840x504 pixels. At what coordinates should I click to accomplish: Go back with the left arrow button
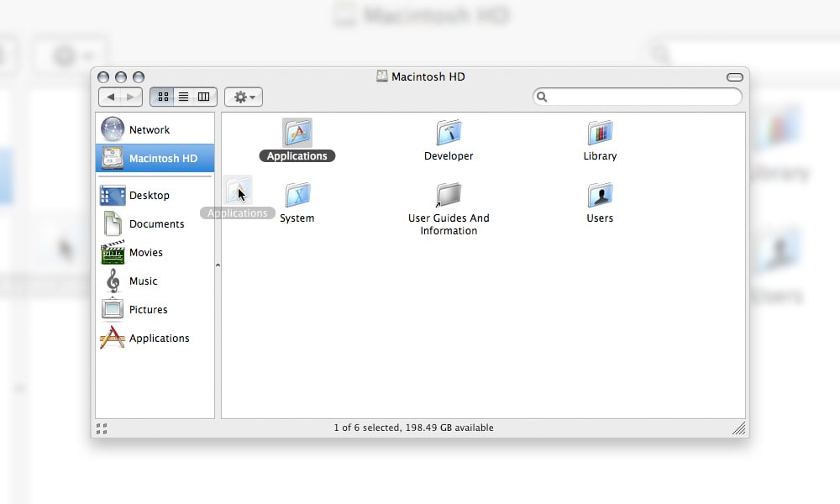110,97
